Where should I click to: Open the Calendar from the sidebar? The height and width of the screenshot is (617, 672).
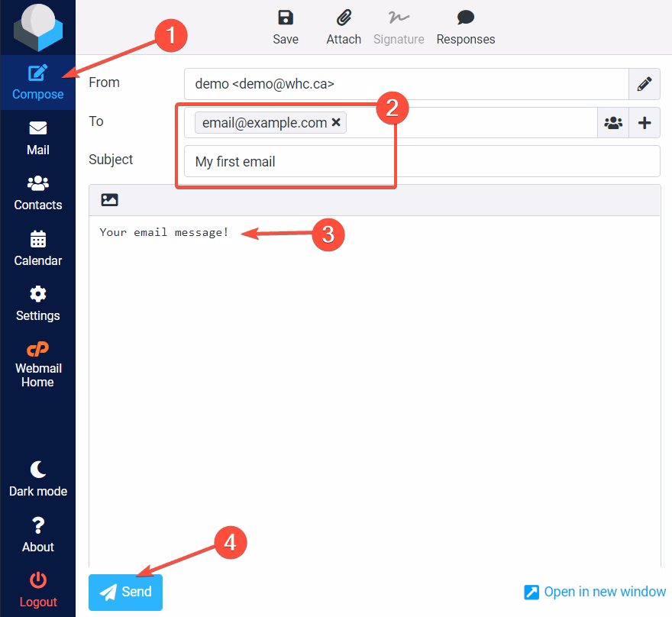pos(37,248)
